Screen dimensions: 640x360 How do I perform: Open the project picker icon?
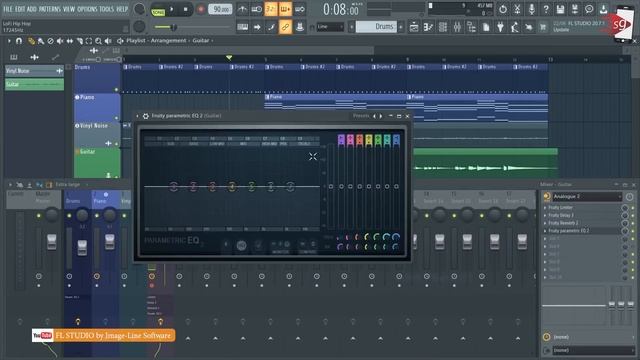[486, 27]
